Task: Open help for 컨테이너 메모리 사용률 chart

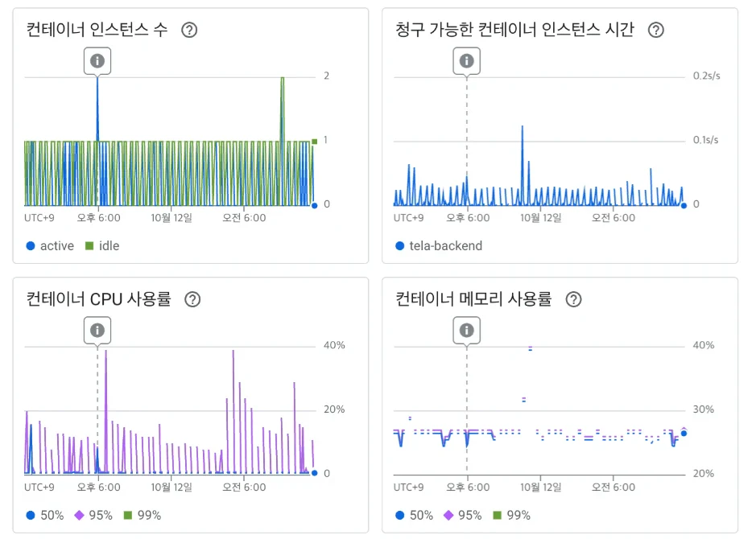Action: (x=573, y=299)
